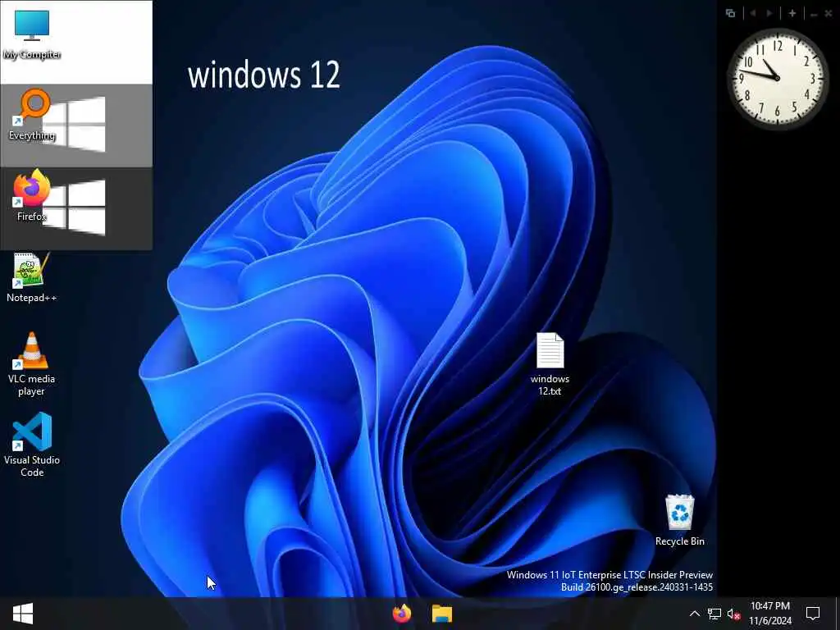The height and width of the screenshot is (630, 840).
Task: Launch Firefox from the taskbar
Action: pyautogui.click(x=402, y=614)
